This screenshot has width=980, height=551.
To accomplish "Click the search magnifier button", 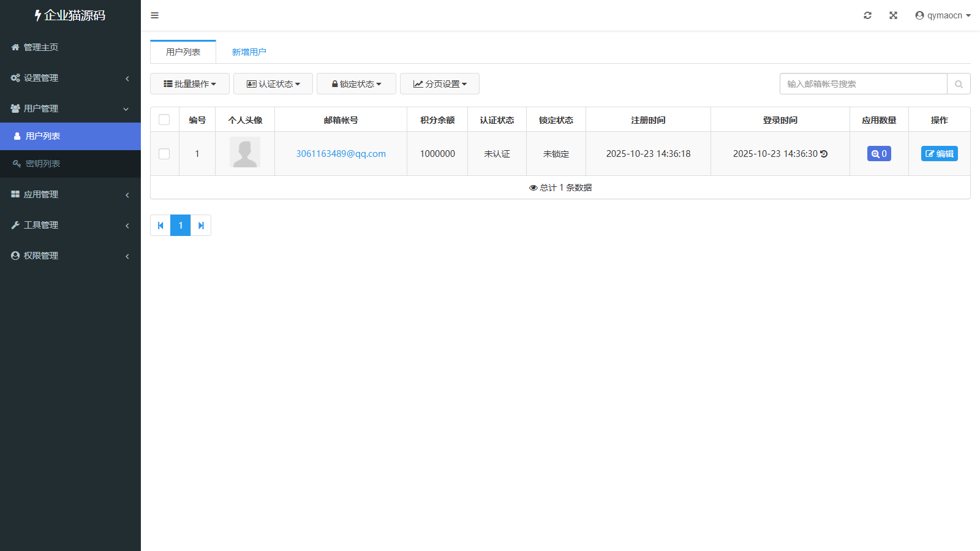I will (959, 84).
